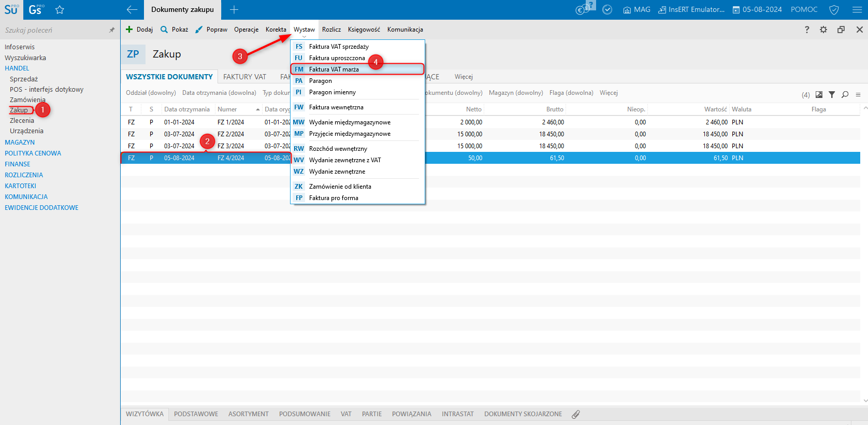Click the favorites star icon

pyautogui.click(x=60, y=9)
